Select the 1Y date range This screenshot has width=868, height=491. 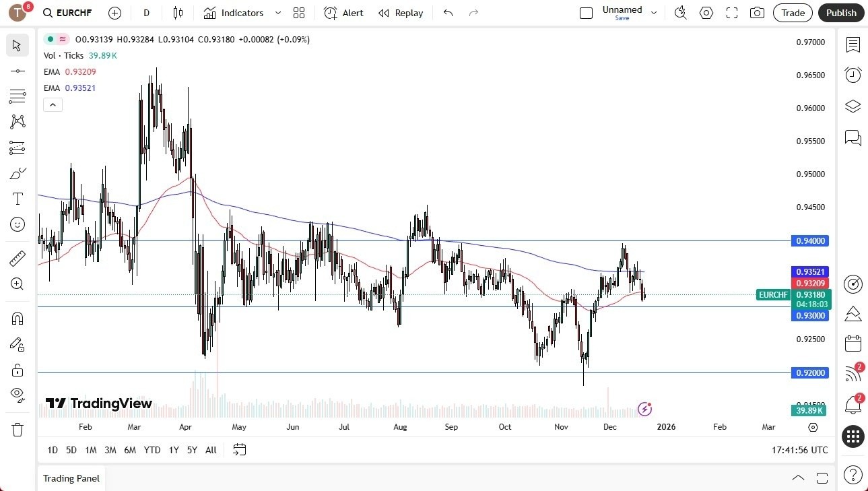[x=174, y=450]
